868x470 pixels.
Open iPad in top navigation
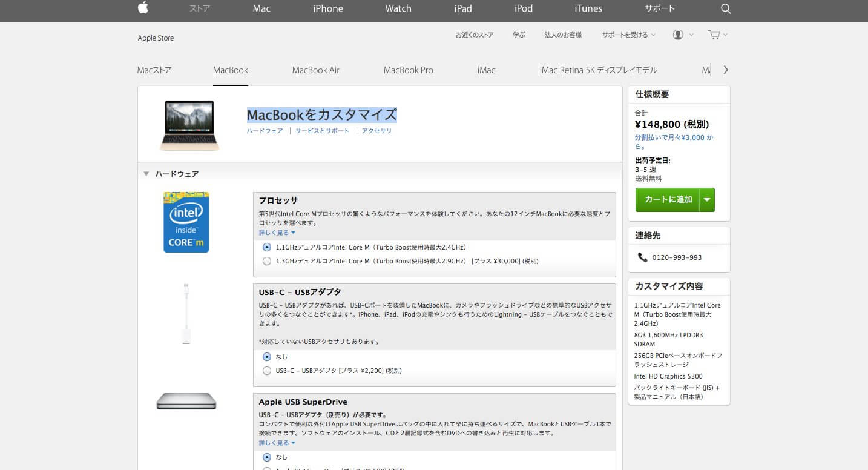[463, 8]
